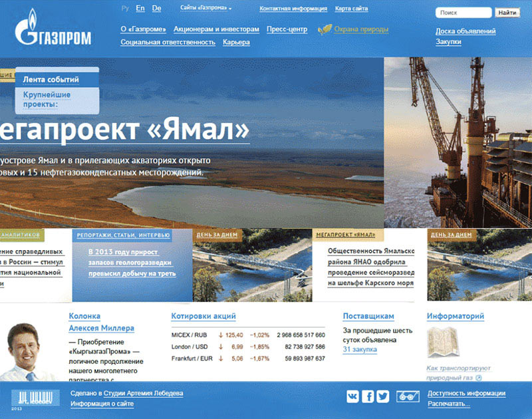The image size is (532, 419).
Task: Click the Twitter bird icon
Action: (x=382, y=396)
